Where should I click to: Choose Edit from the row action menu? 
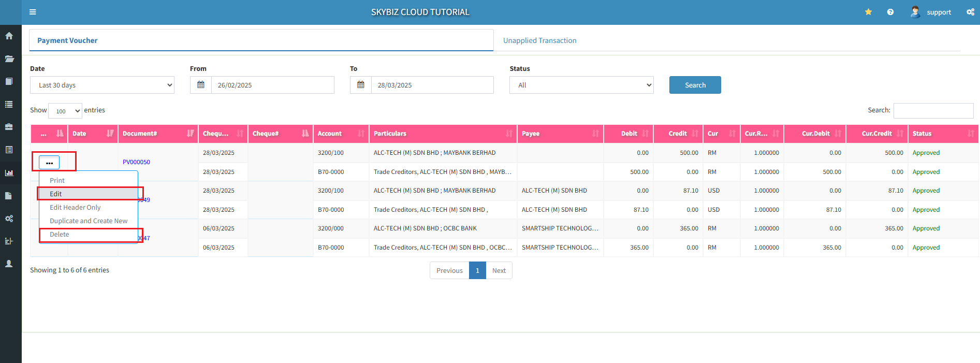coord(56,194)
